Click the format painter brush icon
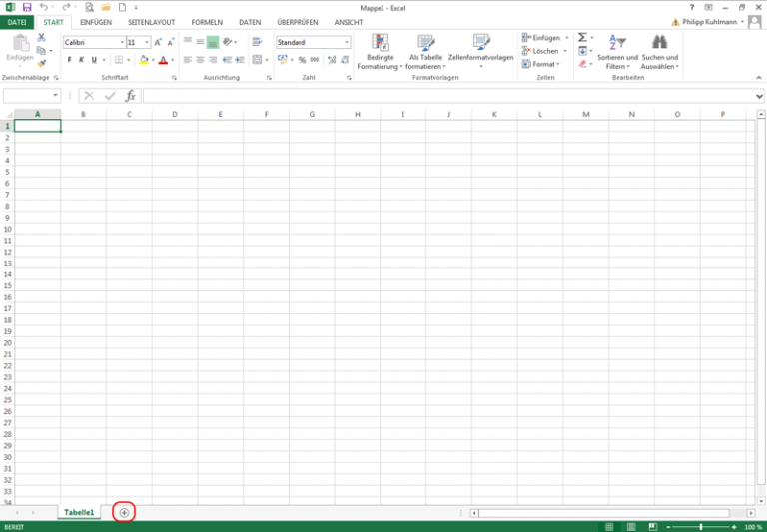The width and height of the screenshot is (767, 532). click(42, 64)
